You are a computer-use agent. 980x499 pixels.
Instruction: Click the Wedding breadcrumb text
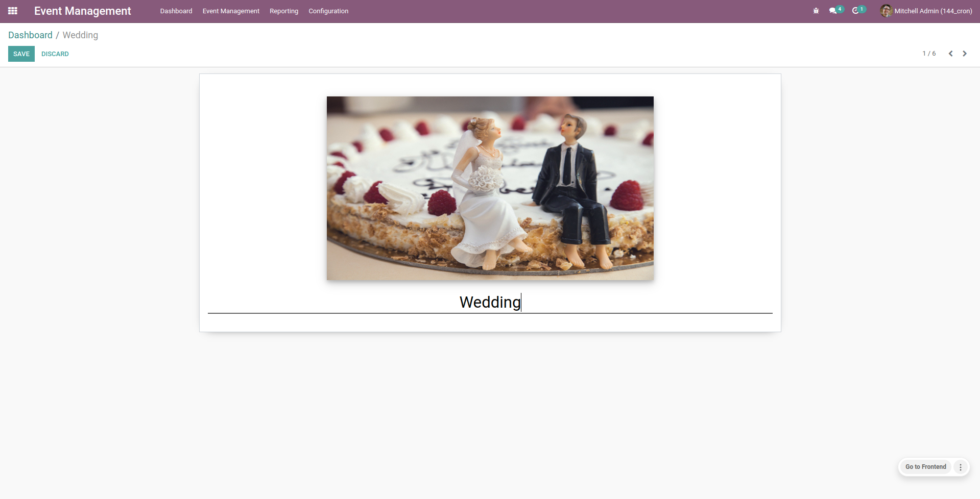click(x=80, y=35)
